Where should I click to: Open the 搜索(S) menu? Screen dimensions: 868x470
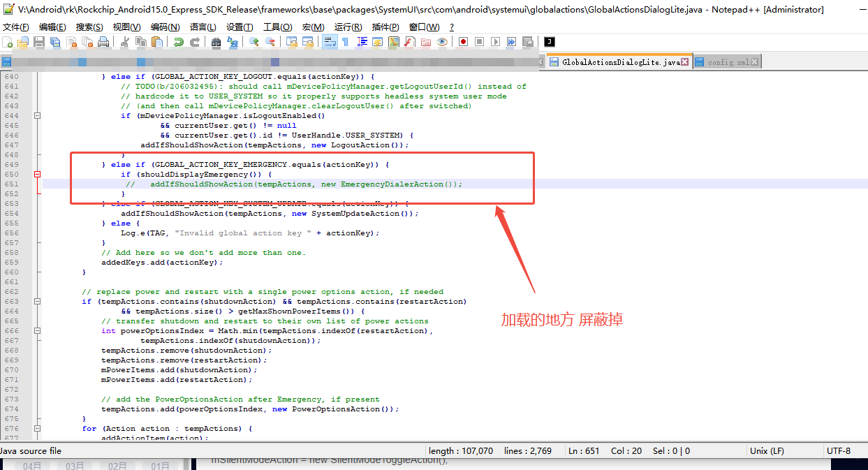click(x=89, y=27)
